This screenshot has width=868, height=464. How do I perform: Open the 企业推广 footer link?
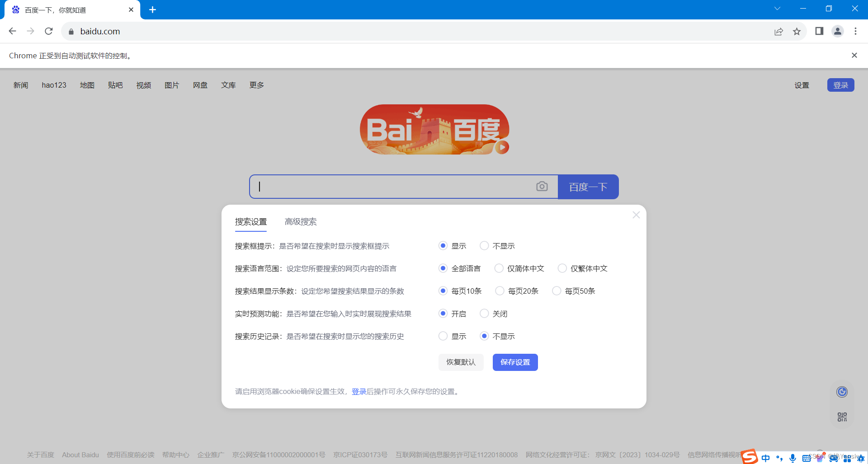[211, 455]
